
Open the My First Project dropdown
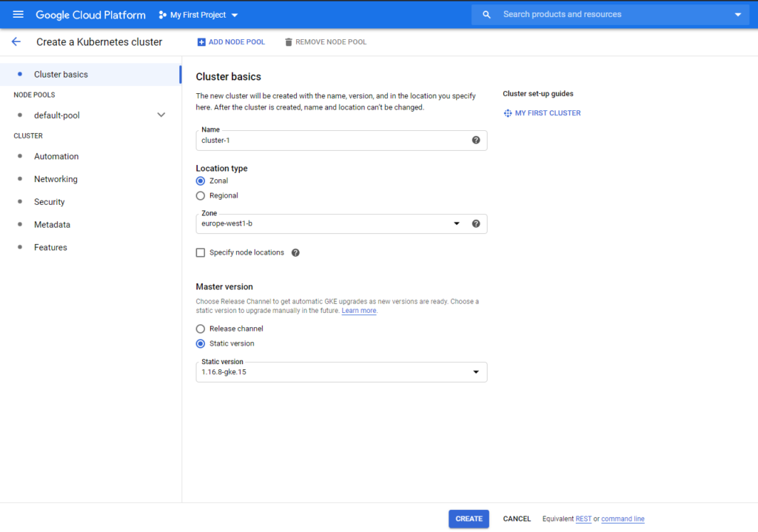click(198, 15)
